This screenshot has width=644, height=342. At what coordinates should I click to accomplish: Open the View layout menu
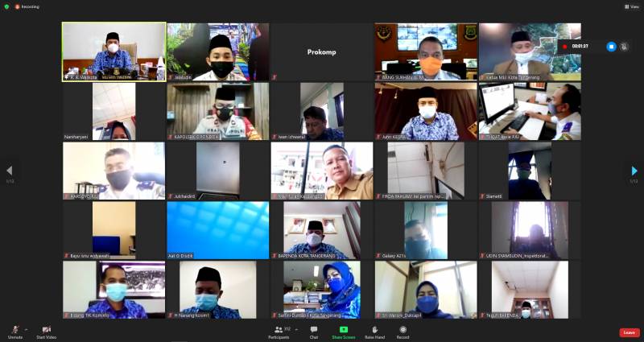pyautogui.click(x=631, y=6)
